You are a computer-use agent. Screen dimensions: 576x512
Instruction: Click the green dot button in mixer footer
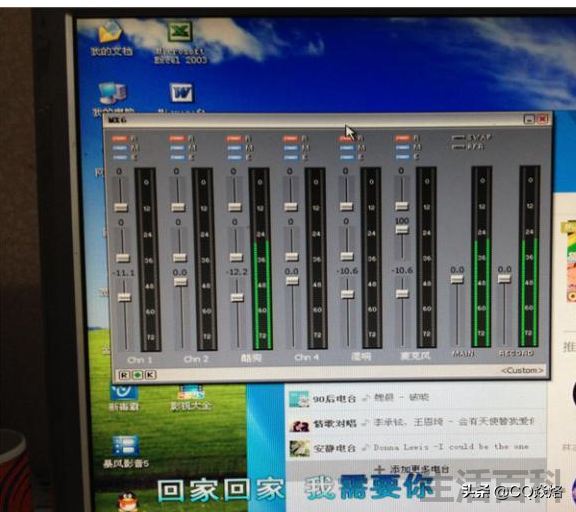(137, 375)
